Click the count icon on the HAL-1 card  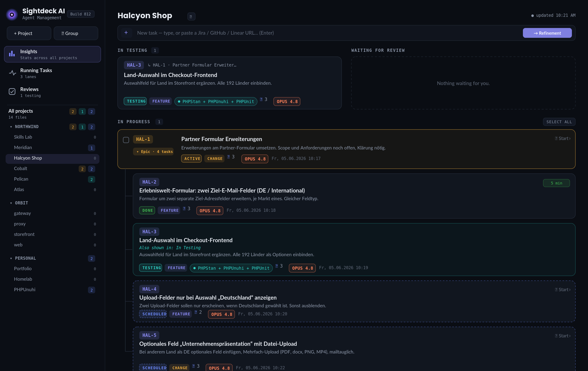(229, 157)
